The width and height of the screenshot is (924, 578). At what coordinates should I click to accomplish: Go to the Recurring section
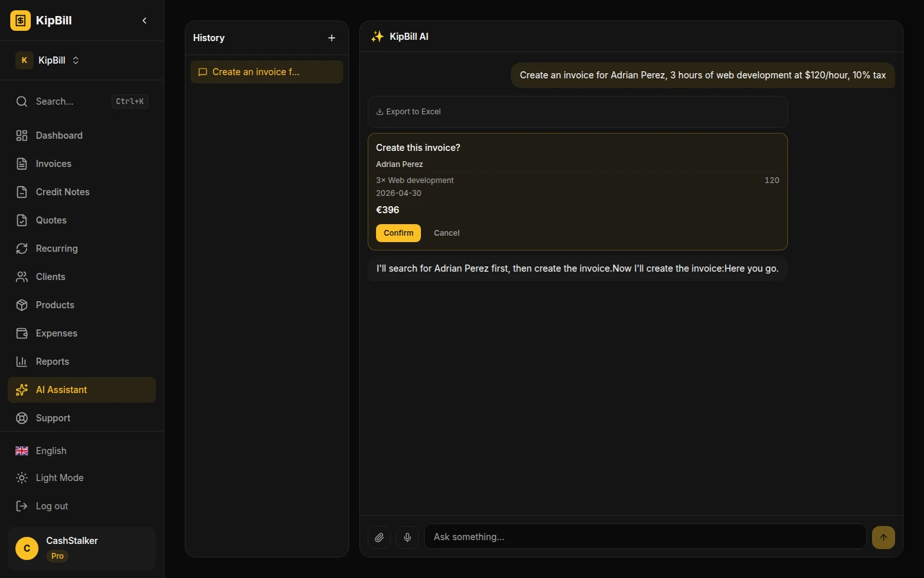[x=56, y=249]
